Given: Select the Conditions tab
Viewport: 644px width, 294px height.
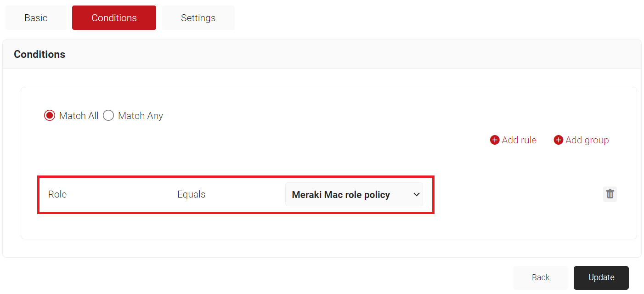Looking at the screenshot, I should coord(114,18).
